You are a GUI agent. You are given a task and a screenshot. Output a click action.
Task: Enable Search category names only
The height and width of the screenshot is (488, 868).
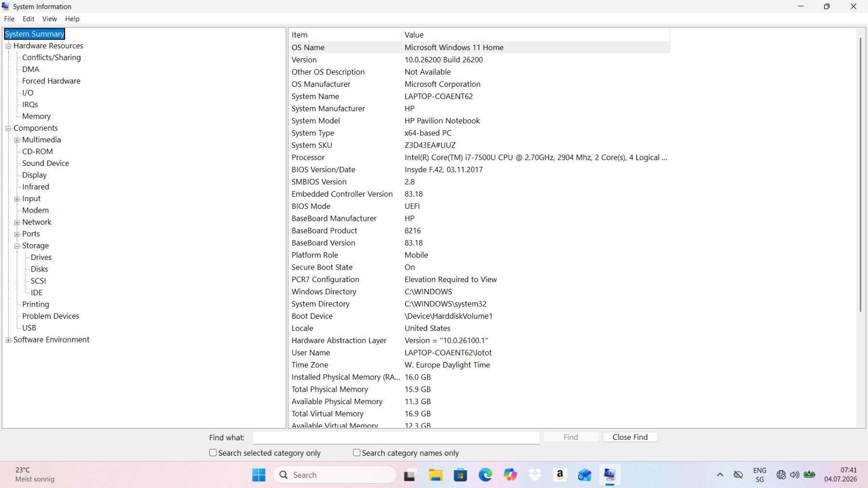pos(356,453)
